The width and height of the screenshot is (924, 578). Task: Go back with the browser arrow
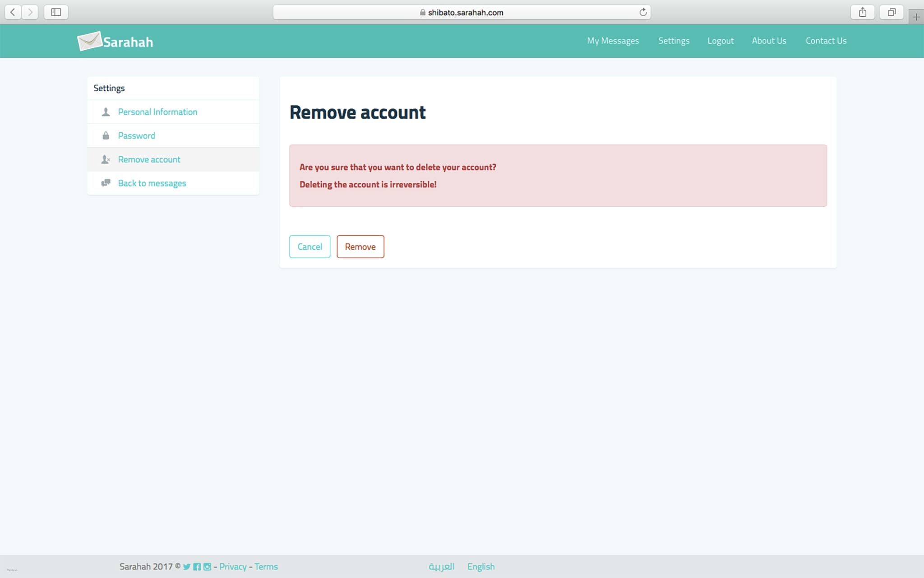pyautogui.click(x=13, y=12)
